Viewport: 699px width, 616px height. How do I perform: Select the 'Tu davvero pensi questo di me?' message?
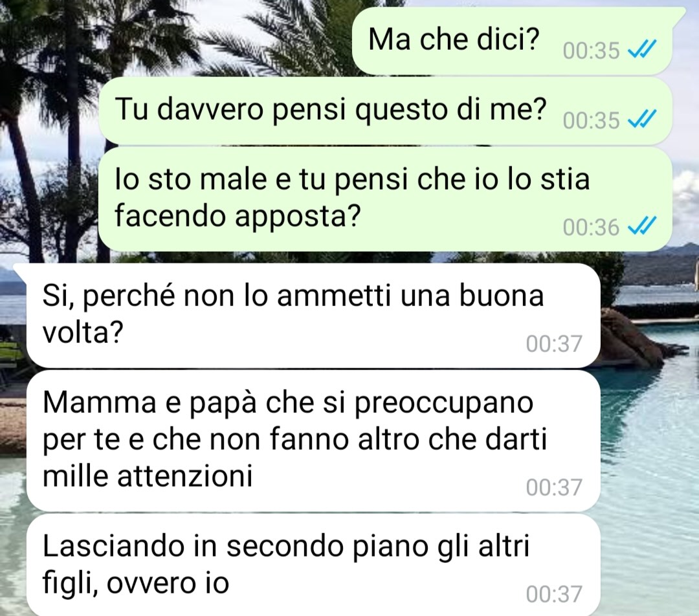[x=385, y=111]
